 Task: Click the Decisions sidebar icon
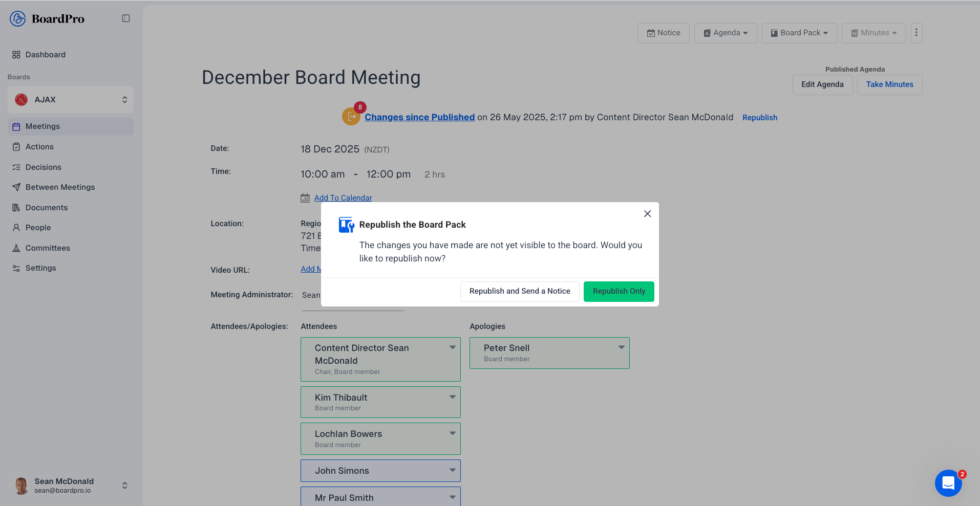point(17,167)
